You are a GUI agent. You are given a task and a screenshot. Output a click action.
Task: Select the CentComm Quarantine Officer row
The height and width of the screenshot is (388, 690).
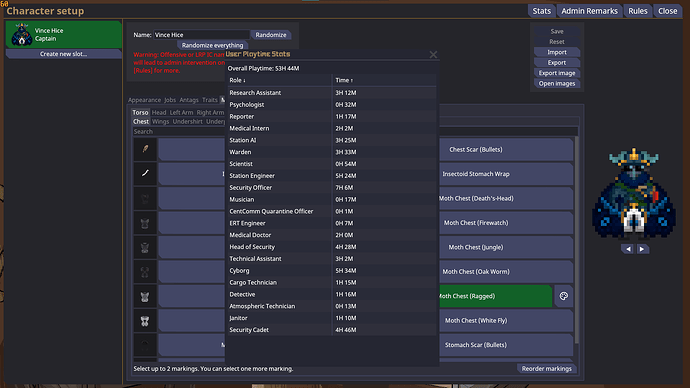[331, 211]
